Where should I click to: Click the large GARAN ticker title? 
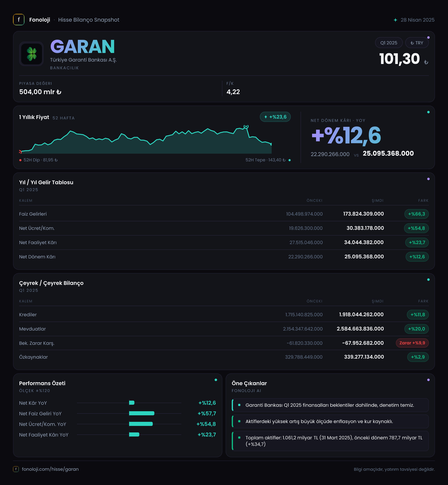[82, 47]
